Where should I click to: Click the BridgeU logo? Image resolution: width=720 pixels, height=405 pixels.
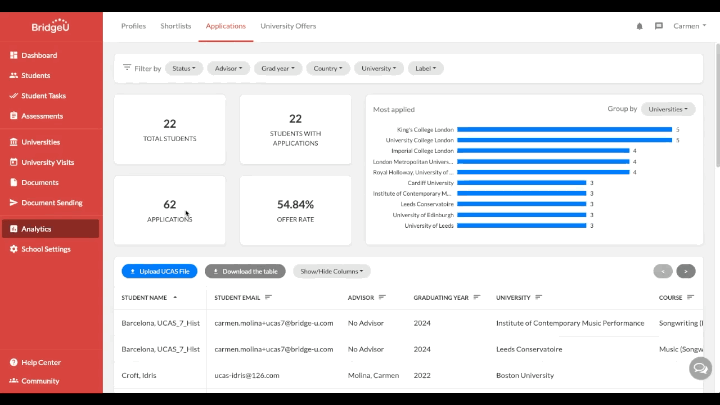[51, 26]
